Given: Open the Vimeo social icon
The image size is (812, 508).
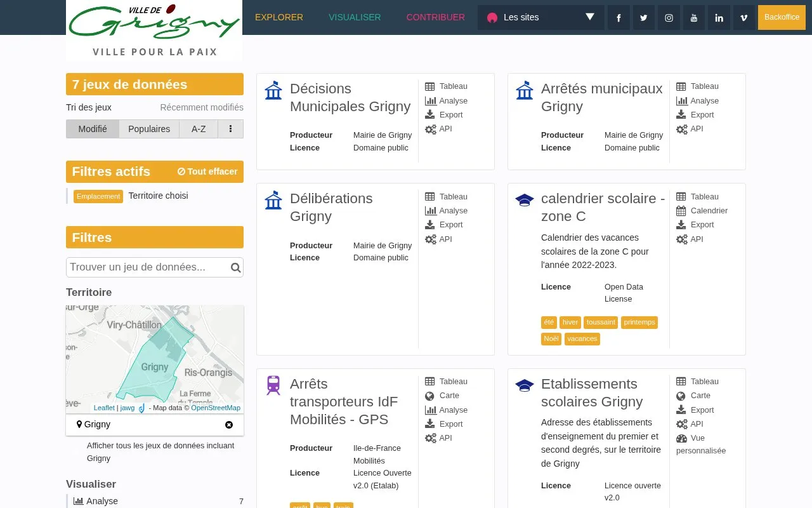Looking at the screenshot, I should point(744,18).
